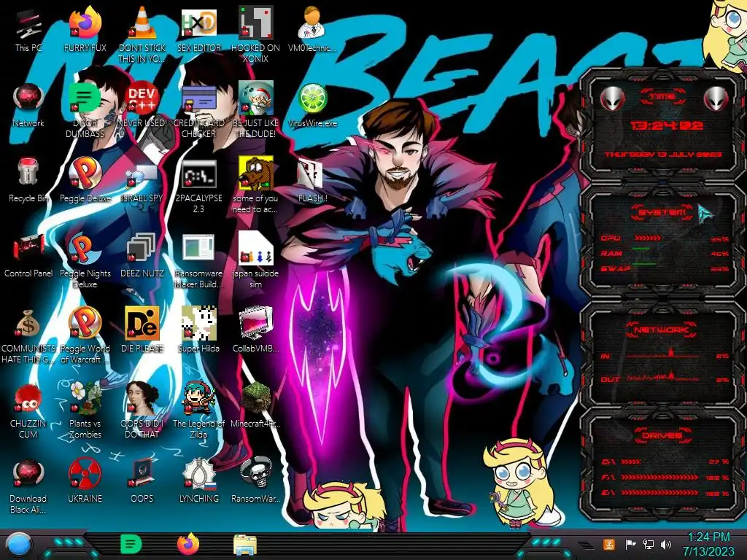The width and height of the screenshot is (747, 560).
Task: Click the left alien head in TIME widget
Action: click(x=612, y=99)
